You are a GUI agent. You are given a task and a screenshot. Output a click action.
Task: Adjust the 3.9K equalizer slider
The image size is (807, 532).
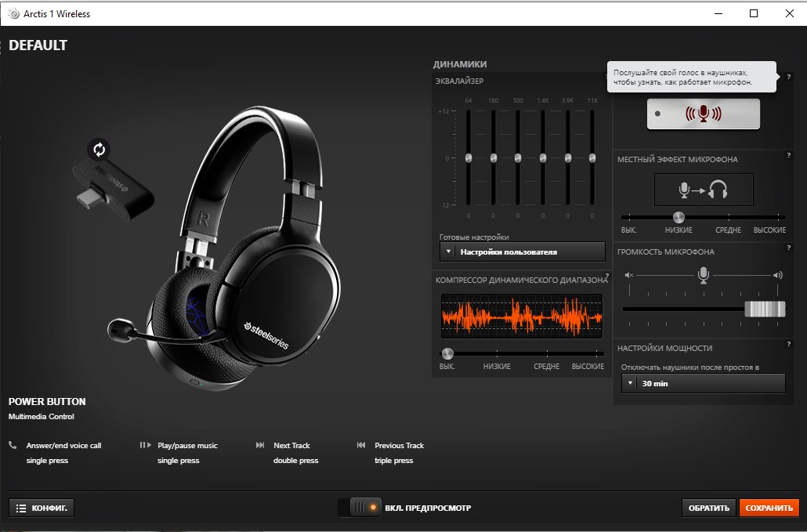(x=568, y=158)
